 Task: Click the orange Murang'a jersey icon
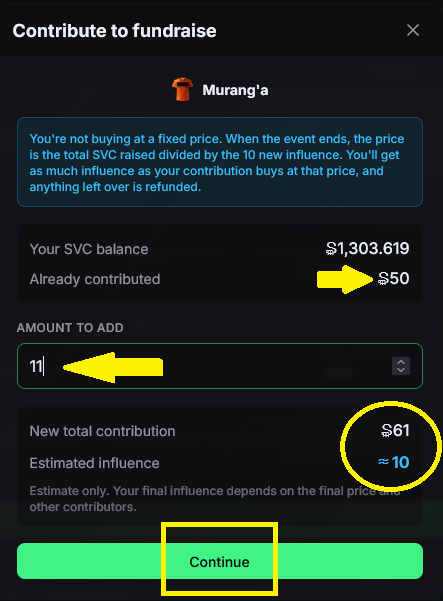(x=182, y=89)
